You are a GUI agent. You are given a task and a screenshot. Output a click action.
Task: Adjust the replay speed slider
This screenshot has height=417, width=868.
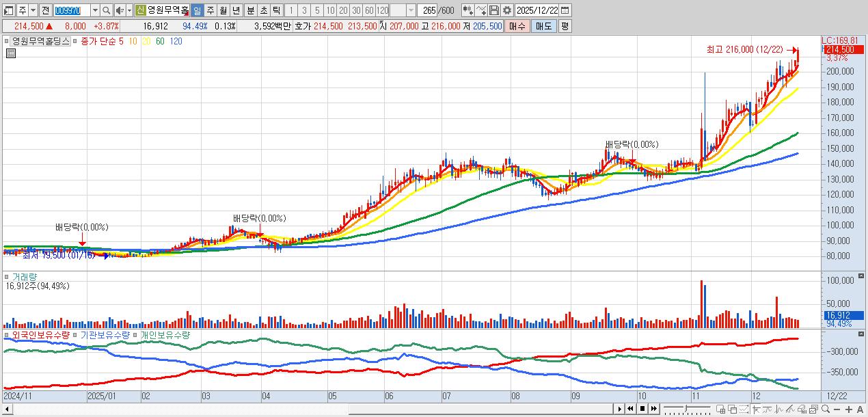(x=687, y=409)
